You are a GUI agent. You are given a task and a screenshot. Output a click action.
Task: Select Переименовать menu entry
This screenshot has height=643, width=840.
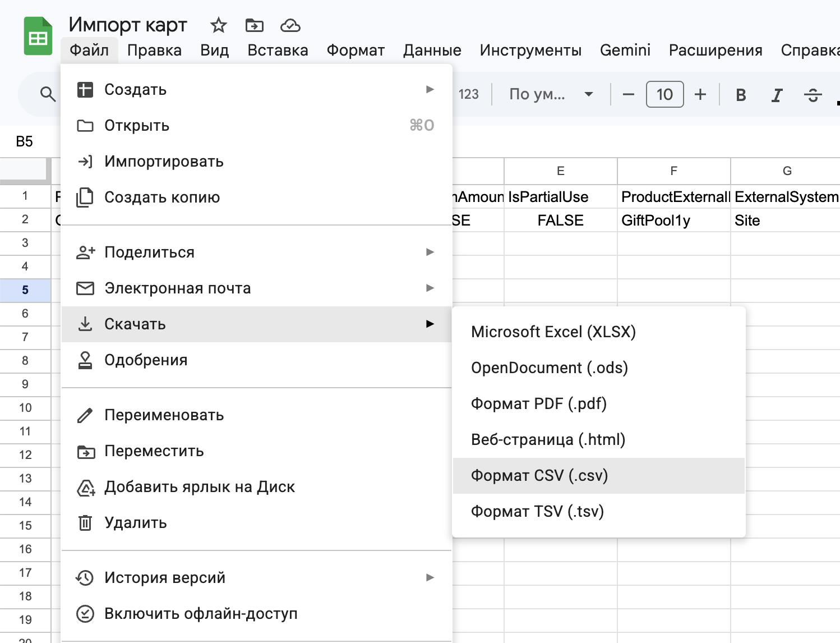coord(256,415)
